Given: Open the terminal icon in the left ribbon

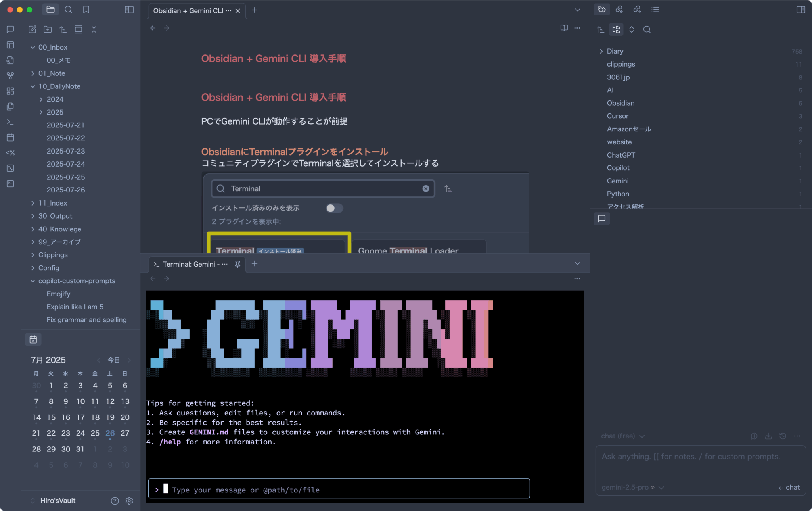Looking at the screenshot, I should (x=10, y=122).
